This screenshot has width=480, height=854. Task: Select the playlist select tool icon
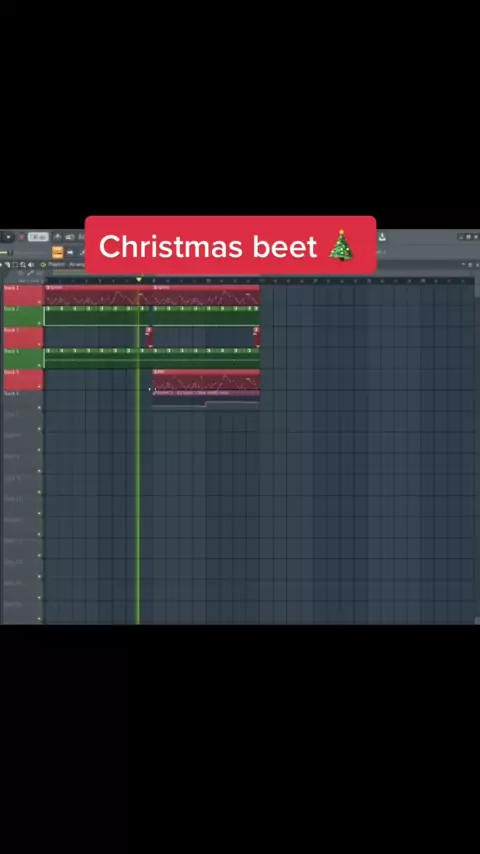[15, 265]
